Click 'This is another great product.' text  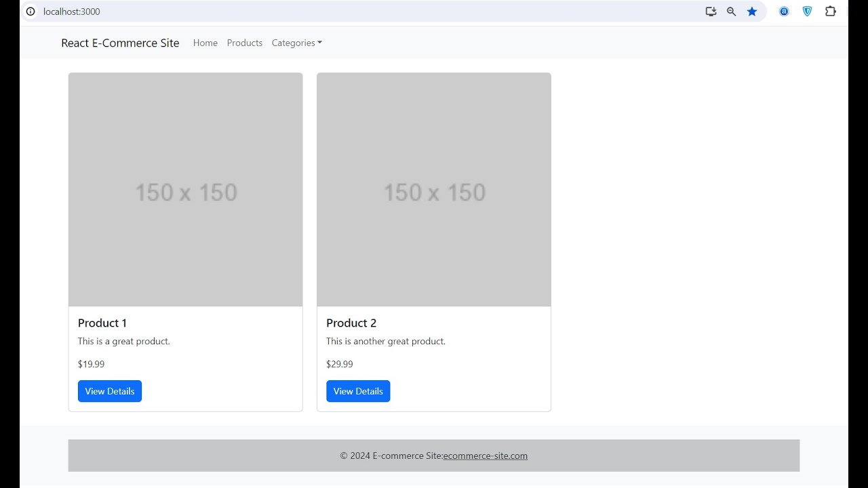tap(386, 341)
